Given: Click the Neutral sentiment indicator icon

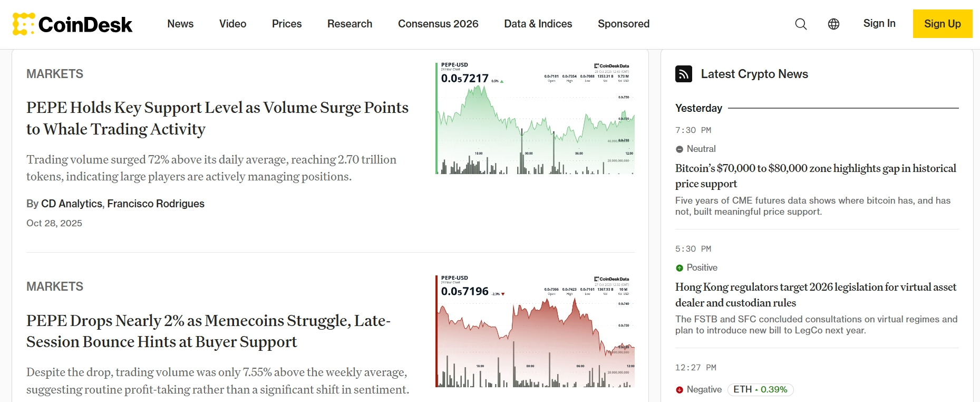Looking at the screenshot, I should 680,149.
